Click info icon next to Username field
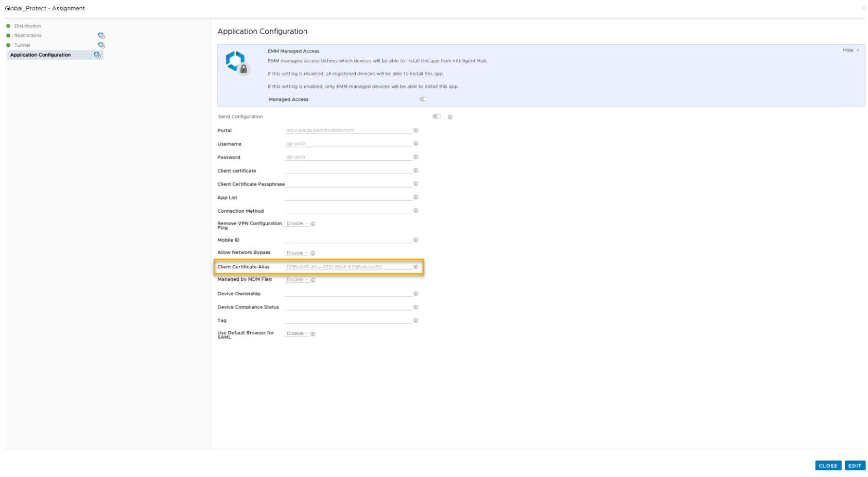868x477 pixels. [415, 144]
